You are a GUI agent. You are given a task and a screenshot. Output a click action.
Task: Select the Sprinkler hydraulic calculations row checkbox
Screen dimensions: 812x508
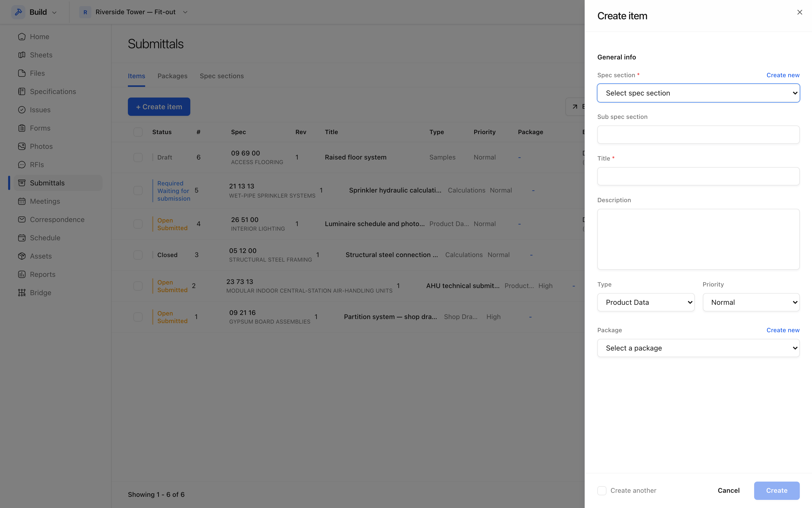coord(138,190)
